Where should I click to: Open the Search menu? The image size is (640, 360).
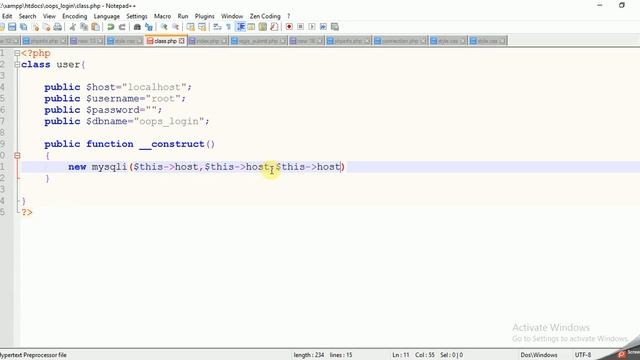[27, 16]
